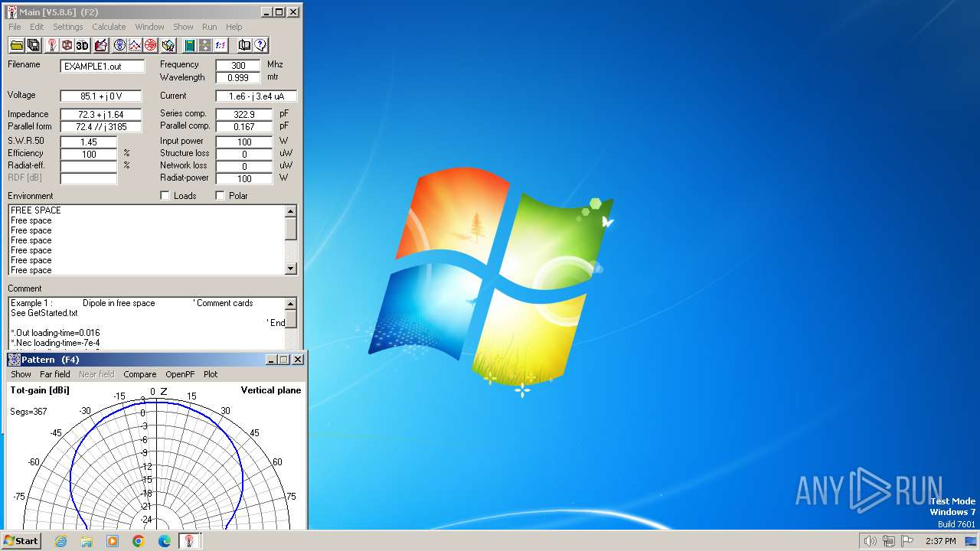Image resolution: width=980 pixels, height=551 pixels.
Task: Enable the Loads checkbox
Action: (x=165, y=196)
